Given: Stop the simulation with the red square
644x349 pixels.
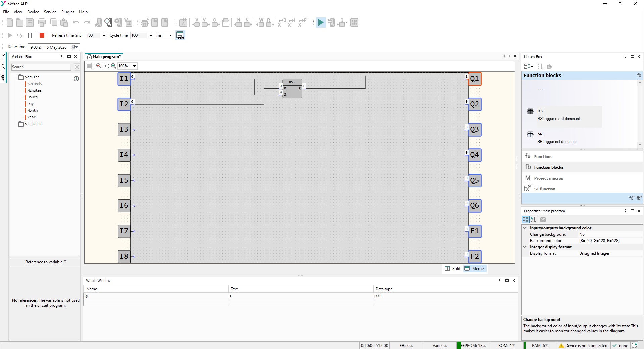Looking at the screenshot, I should (x=42, y=35).
